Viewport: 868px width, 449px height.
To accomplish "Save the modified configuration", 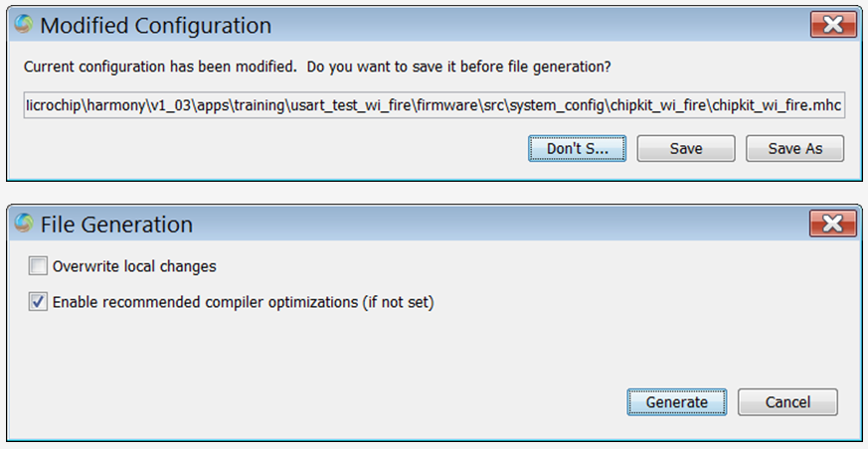I will click(x=686, y=149).
